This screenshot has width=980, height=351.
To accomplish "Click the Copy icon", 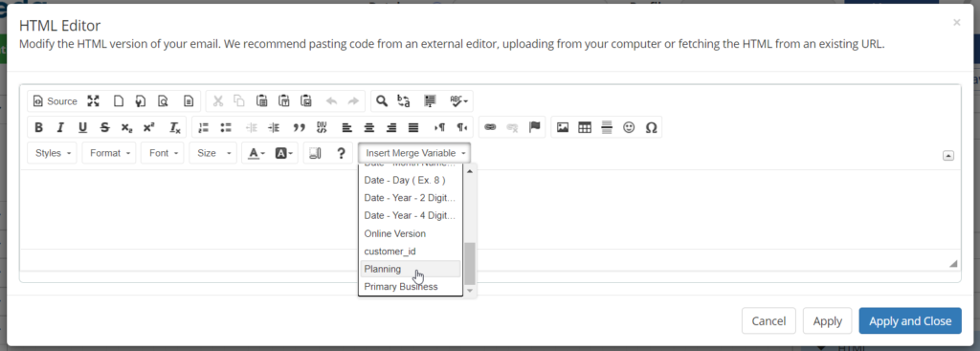I will [239, 101].
